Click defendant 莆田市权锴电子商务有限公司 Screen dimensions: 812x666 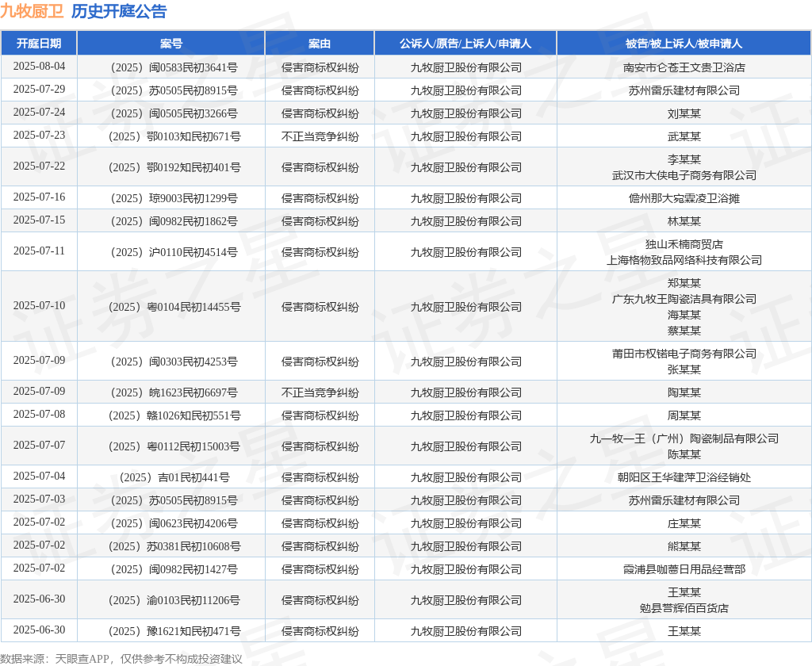point(684,354)
